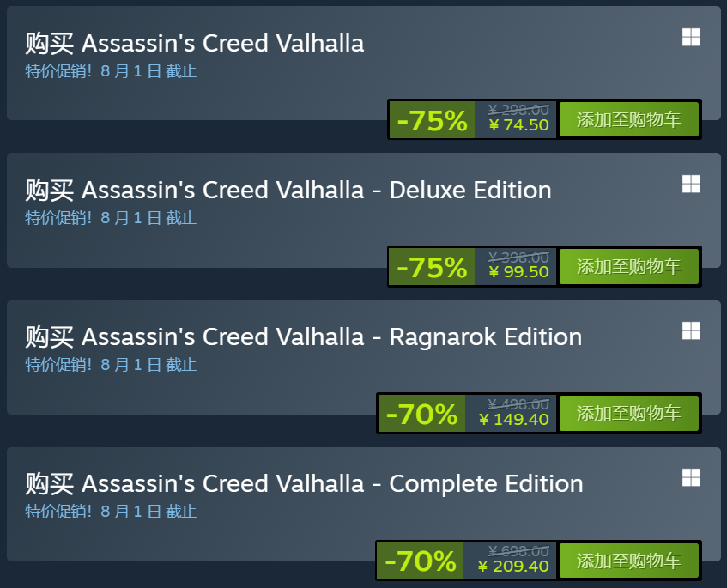Click Windows icon on Assassin's Creed Valhalla base package
Image resolution: width=727 pixels, height=588 pixels.
690,37
